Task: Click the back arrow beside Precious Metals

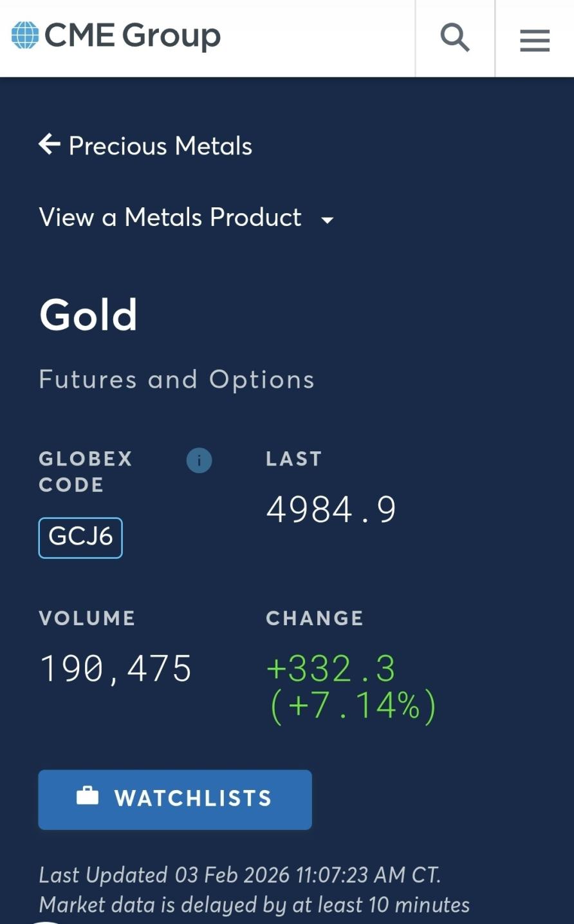Action: click(x=50, y=145)
